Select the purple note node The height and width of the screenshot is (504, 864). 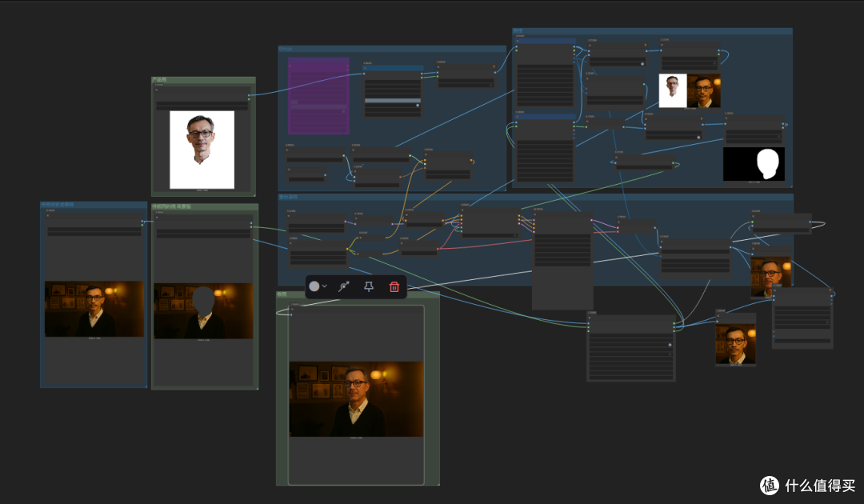318,96
